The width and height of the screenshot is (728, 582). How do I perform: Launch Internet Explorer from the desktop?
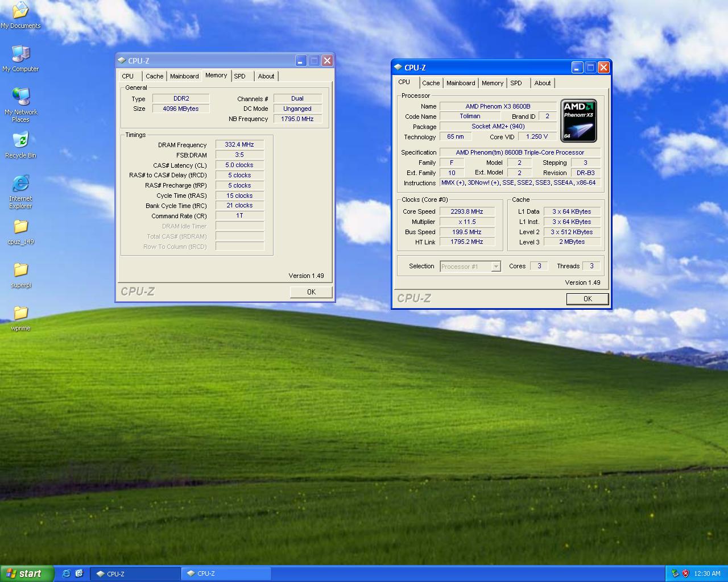pos(20,192)
